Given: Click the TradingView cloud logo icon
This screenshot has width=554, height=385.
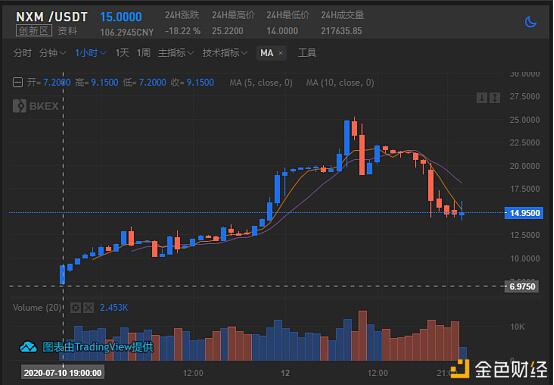Looking at the screenshot, I should 28,347.
